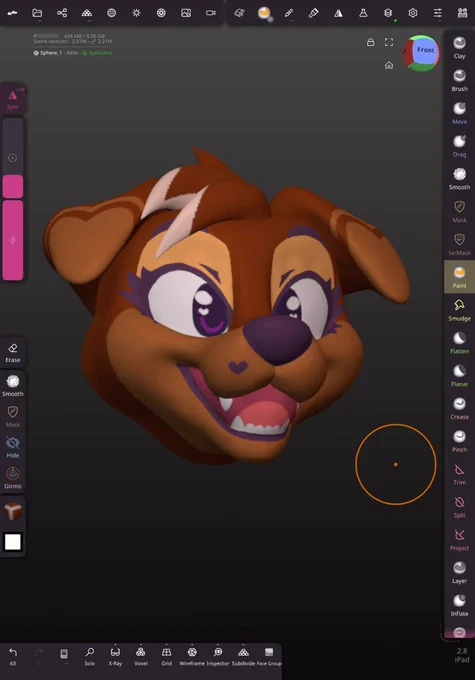
Task: Choose the Smudge tool
Action: (459, 310)
